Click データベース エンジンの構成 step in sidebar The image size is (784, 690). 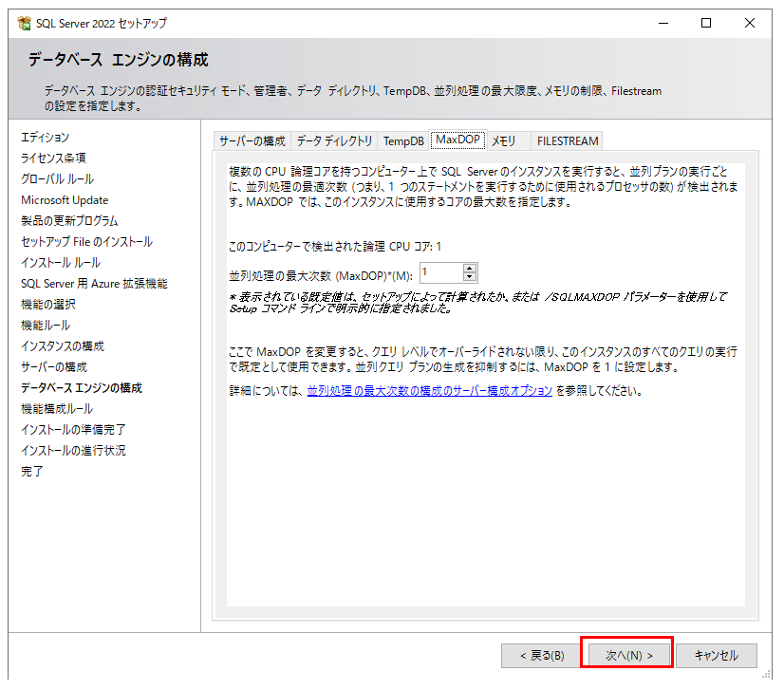coord(82,388)
